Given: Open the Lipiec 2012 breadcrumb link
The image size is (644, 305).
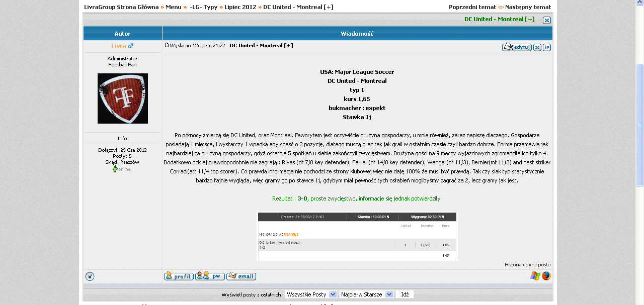Looking at the screenshot, I should pyautogui.click(x=240, y=7).
